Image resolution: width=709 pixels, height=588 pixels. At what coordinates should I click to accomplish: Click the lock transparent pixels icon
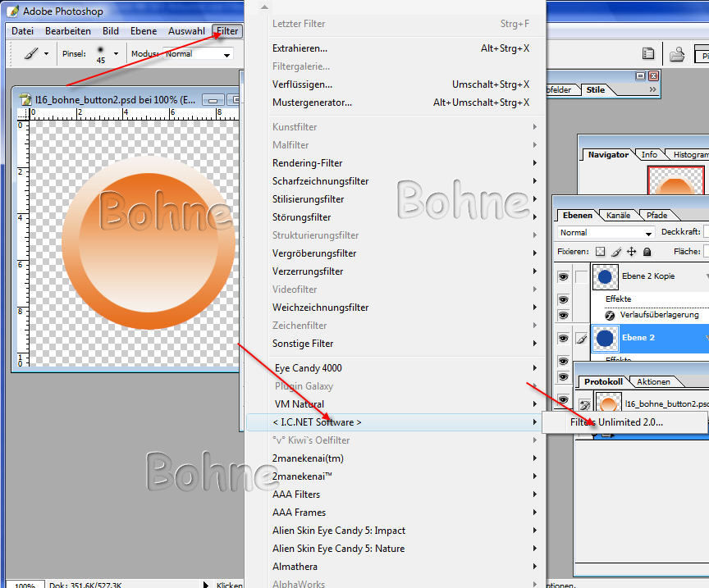click(600, 252)
